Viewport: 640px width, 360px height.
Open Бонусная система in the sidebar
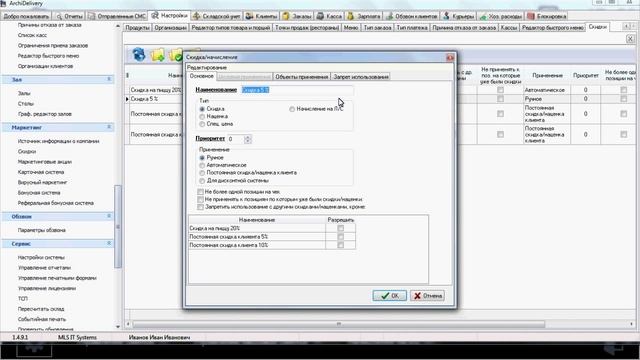click(39, 193)
